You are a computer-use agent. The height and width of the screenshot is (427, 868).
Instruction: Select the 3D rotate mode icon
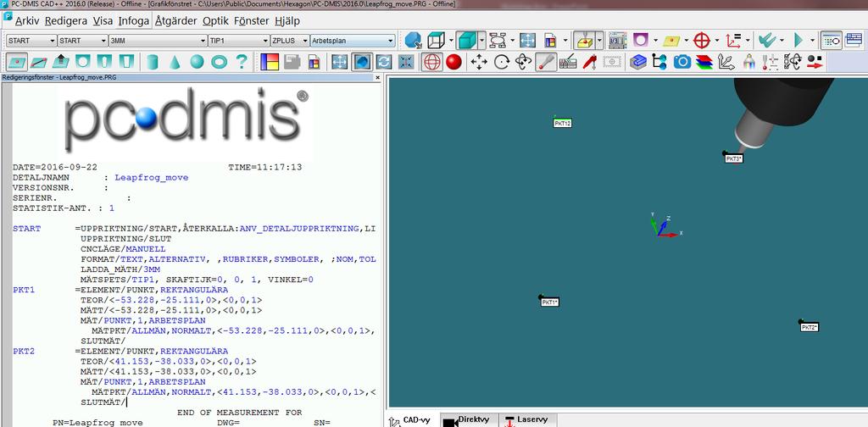[x=524, y=61]
